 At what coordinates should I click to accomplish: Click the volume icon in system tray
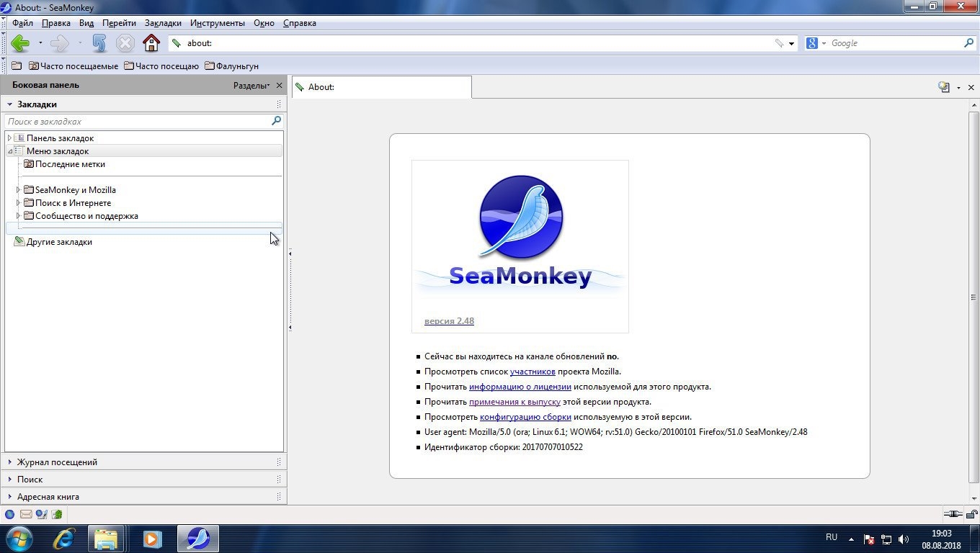[904, 539]
